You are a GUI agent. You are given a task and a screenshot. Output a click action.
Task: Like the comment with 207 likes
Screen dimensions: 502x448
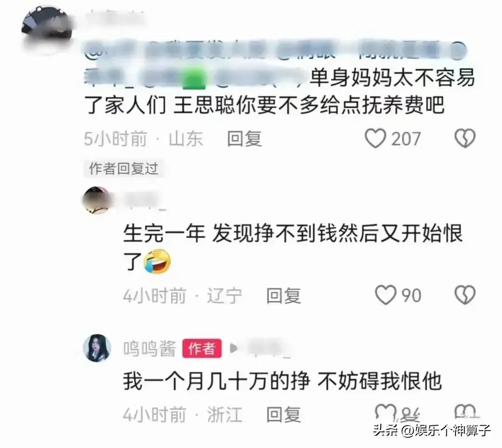click(376, 138)
